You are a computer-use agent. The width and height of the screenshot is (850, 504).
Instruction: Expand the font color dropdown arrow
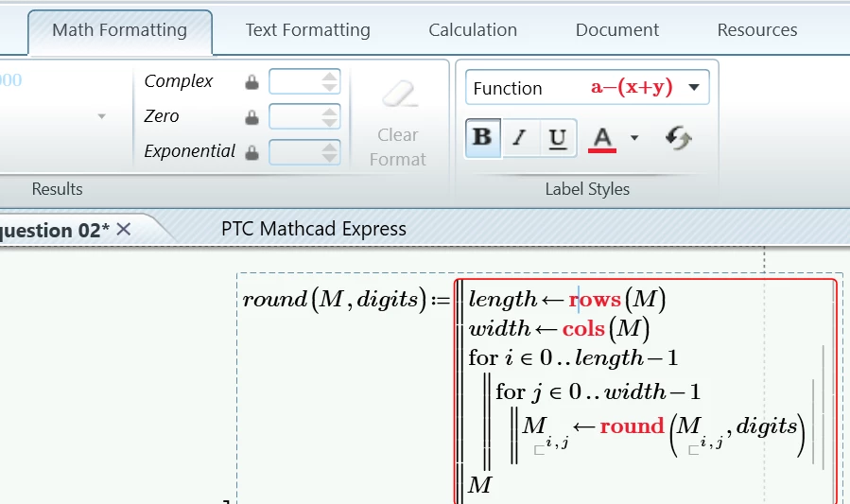tap(634, 138)
